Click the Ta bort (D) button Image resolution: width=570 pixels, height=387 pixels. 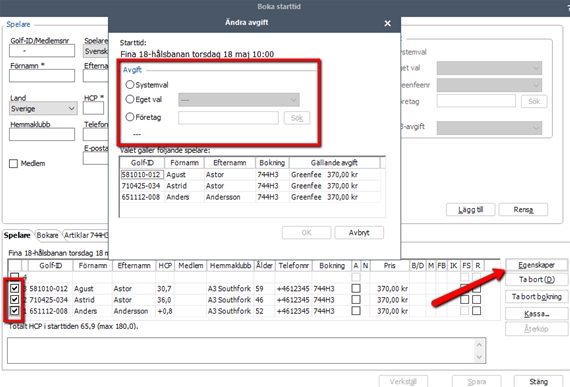536,279
